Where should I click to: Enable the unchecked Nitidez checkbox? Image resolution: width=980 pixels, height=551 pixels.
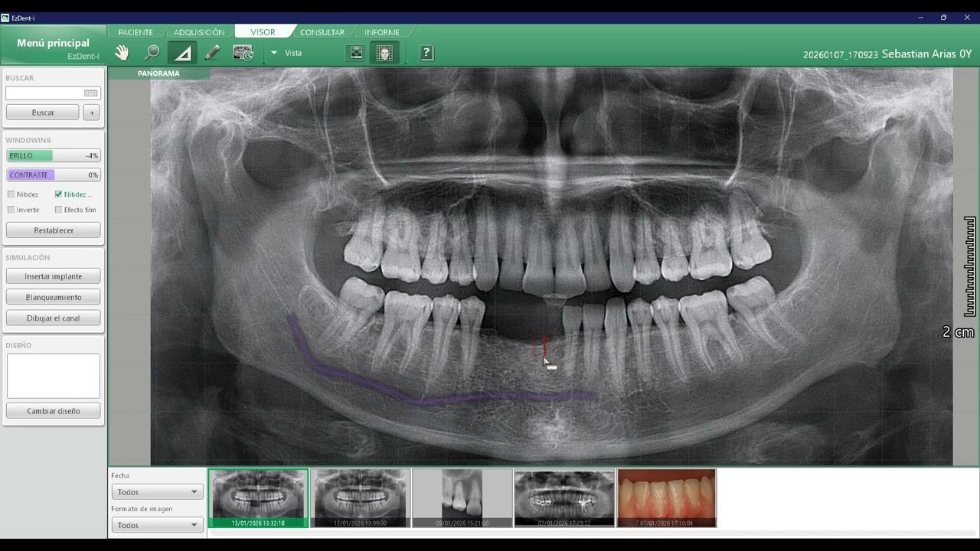pyautogui.click(x=11, y=194)
